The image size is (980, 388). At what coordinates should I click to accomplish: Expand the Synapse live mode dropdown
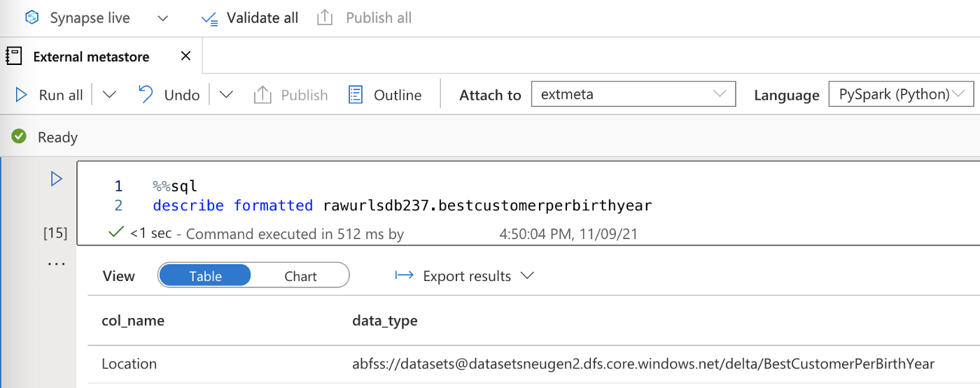[x=163, y=18]
